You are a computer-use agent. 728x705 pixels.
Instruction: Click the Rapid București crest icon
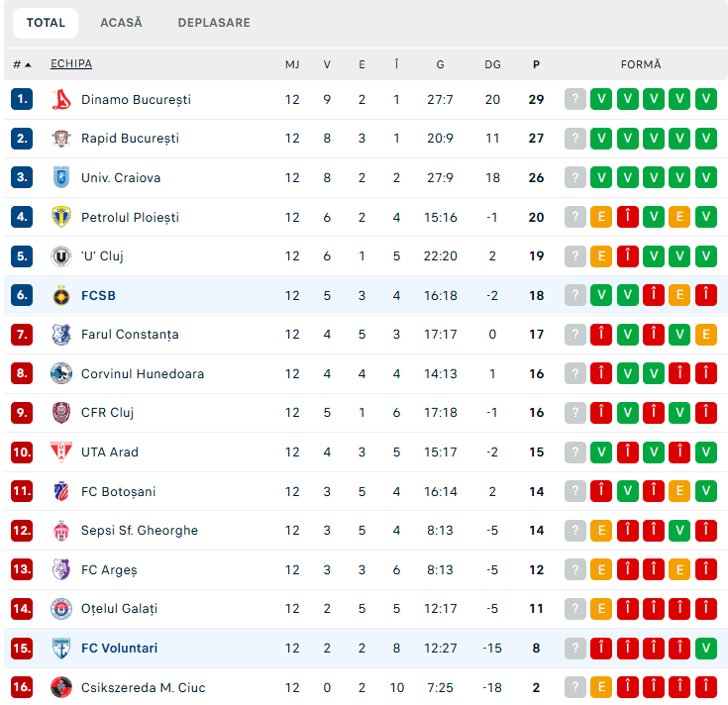[x=61, y=139]
